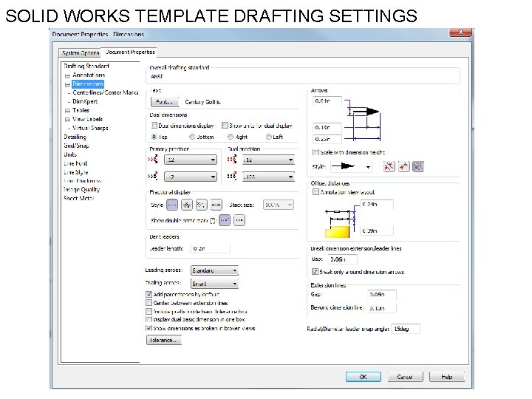Check Include prefix inside basic tolerance box
Viewport: 532px width, 399px height.
coord(149,311)
